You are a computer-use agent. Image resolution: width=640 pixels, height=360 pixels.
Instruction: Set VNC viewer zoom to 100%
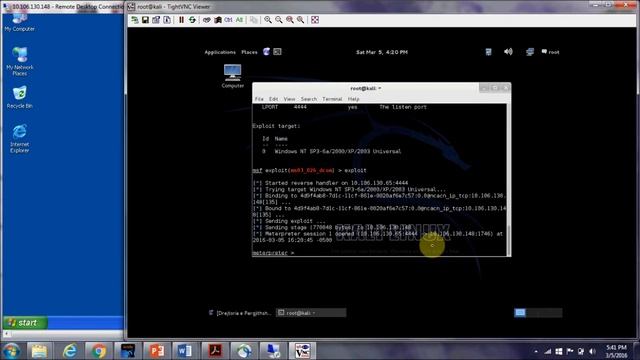pyautogui.click(x=289, y=20)
